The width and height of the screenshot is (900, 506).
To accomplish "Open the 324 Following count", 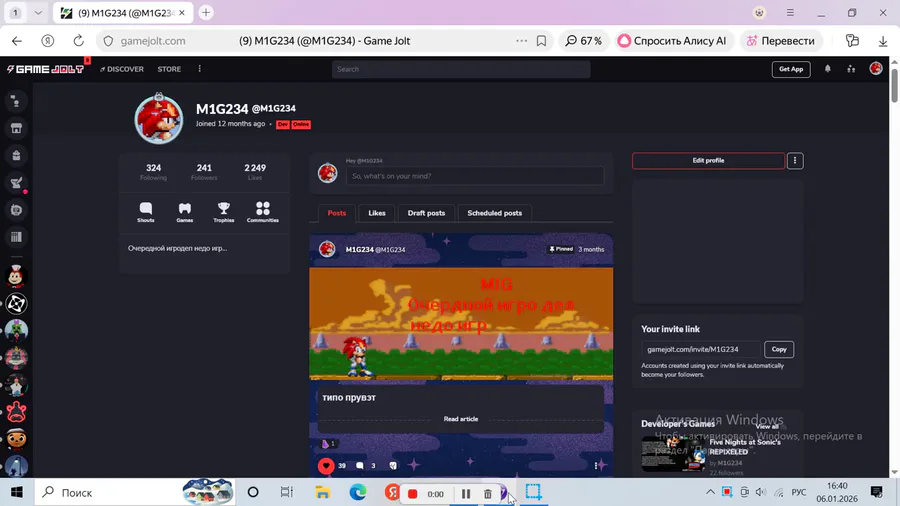I will [153, 172].
